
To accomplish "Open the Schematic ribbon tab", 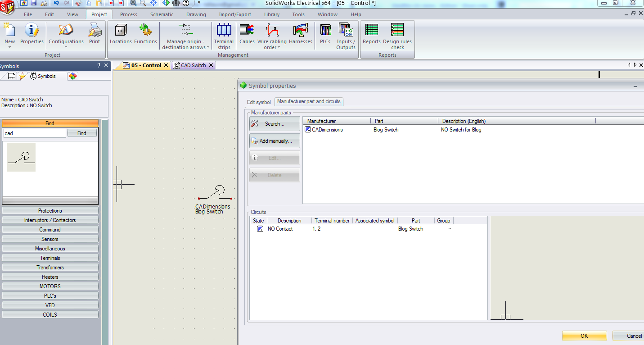I will click(x=162, y=14).
